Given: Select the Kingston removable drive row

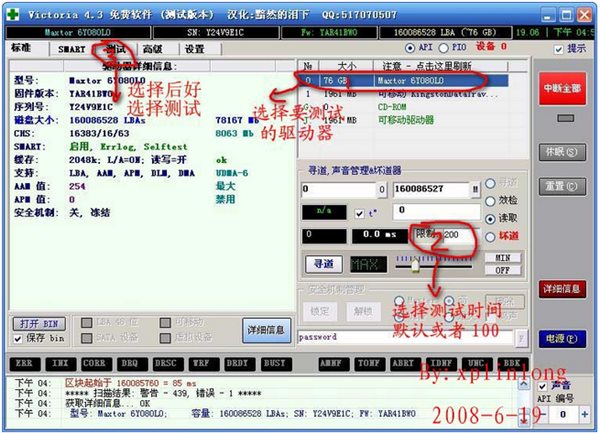Looking at the screenshot, I should [404, 94].
